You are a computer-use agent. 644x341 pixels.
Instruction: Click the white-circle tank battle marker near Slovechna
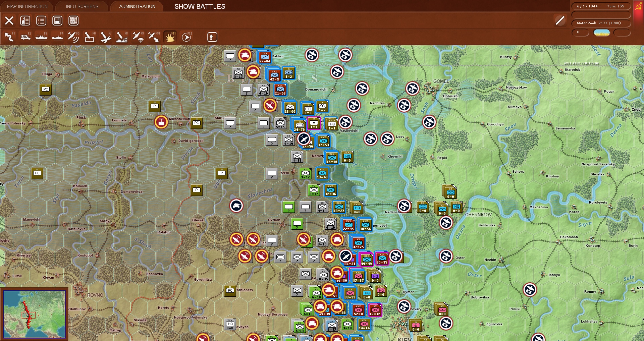[x=236, y=206]
